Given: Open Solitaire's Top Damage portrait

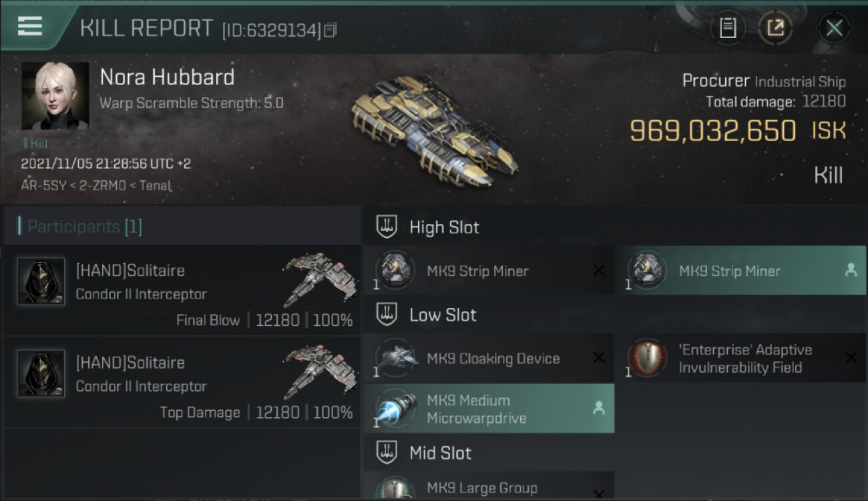Looking at the screenshot, I should click(x=41, y=373).
